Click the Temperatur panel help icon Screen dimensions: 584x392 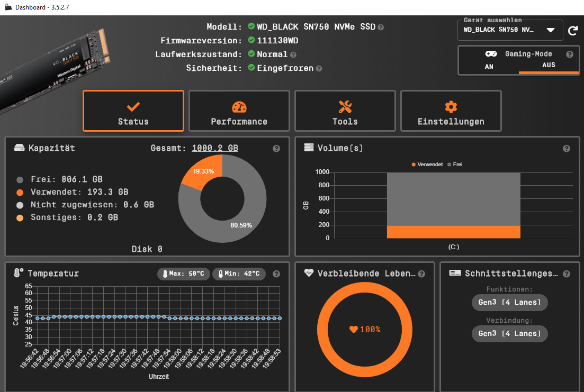(276, 274)
